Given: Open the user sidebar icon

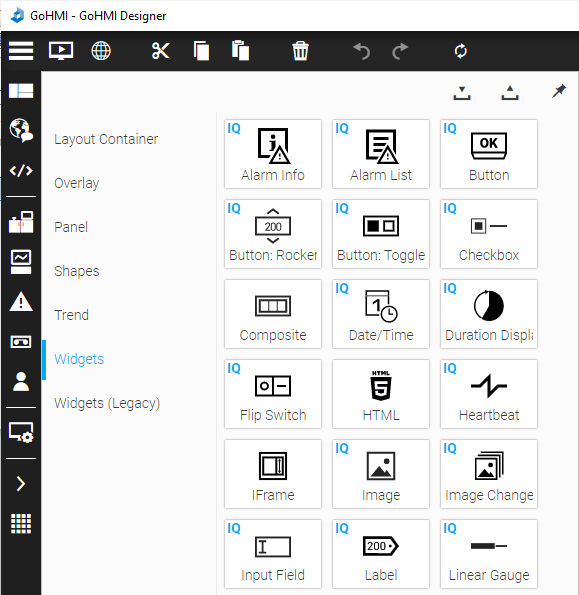Looking at the screenshot, I should [x=21, y=381].
